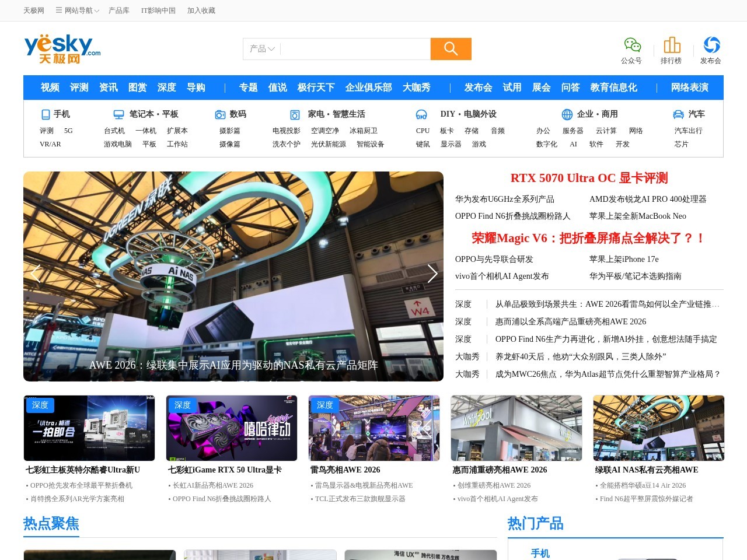The width and height of the screenshot is (747, 560).
Task: Open the 排行榜 bar-chart icon
Action: click(672, 44)
